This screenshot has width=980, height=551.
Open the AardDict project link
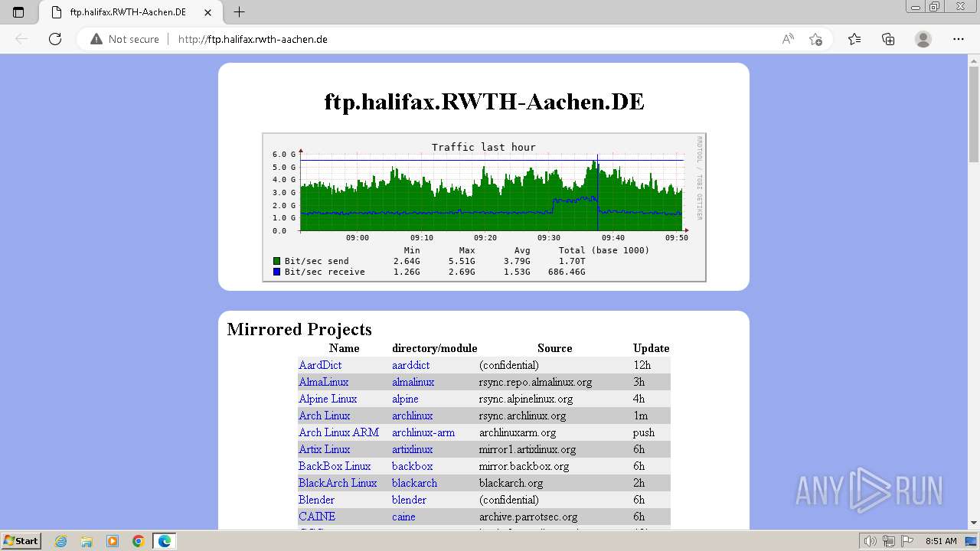(x=320, y=365)
